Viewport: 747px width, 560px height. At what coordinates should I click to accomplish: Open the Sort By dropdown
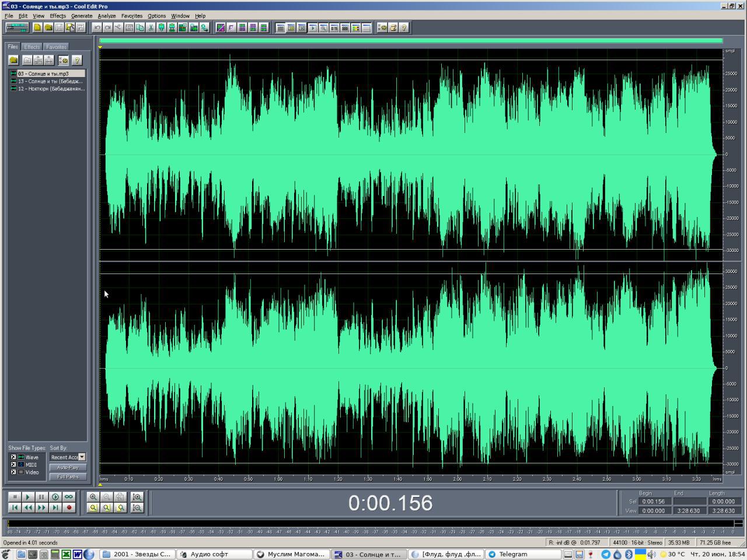point(82,457)
